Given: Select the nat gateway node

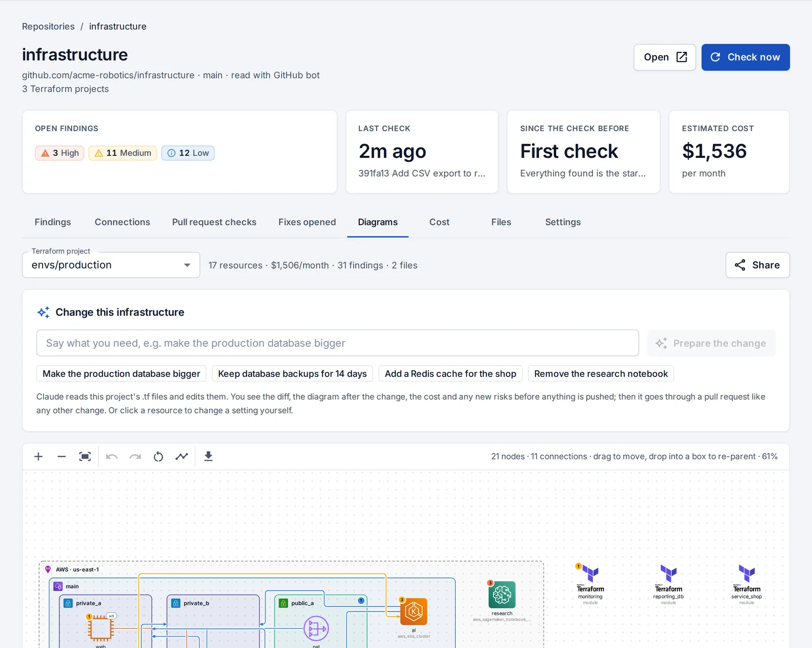Looking at the screenshot, I should 316,629.
